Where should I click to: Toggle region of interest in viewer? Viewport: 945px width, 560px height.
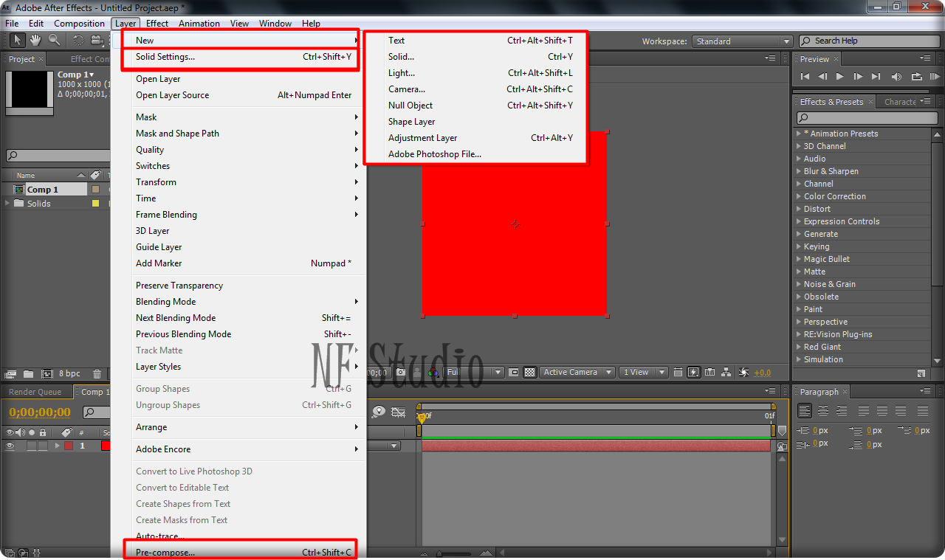515,373
